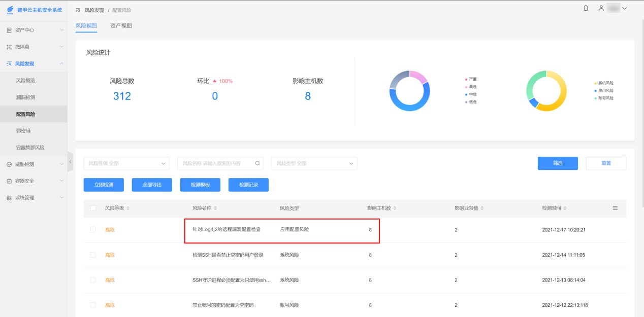The image size is (644, 317).
Task: Switch to the 资产视图 tab
Action: click(x=121, y=26)
